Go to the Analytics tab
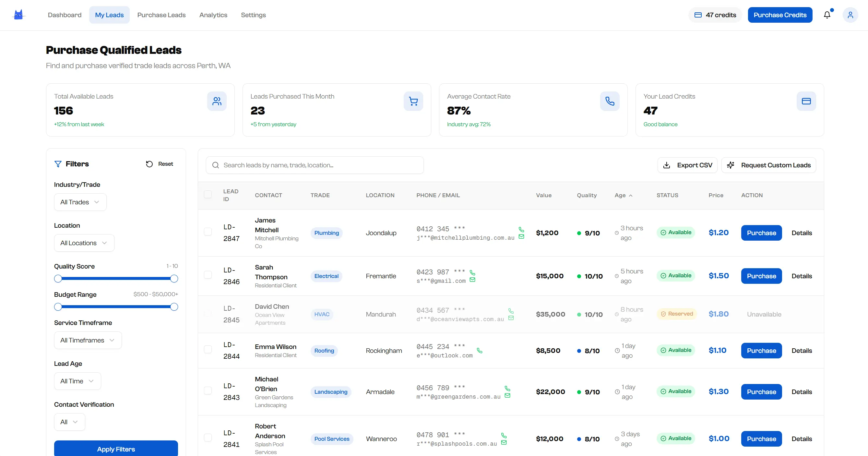The height and width of the screenshot is (456, 868). [x=213, y=15]
